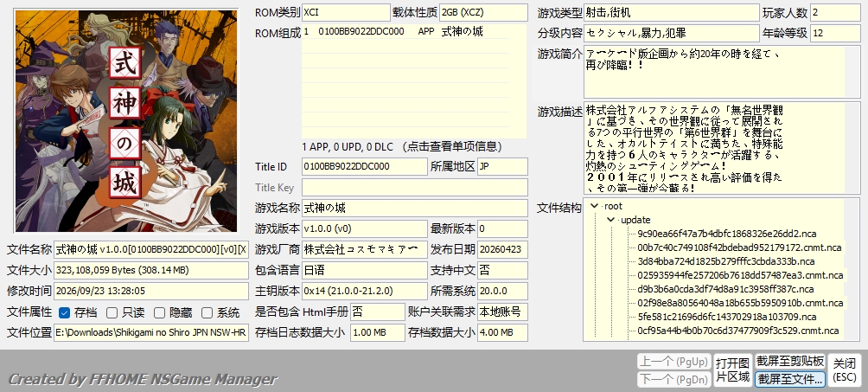Click the 1 APP, 0 UPD, 0 DLC info link
Viewport: 868px width, 392px height.
click(x=402, y=147)
